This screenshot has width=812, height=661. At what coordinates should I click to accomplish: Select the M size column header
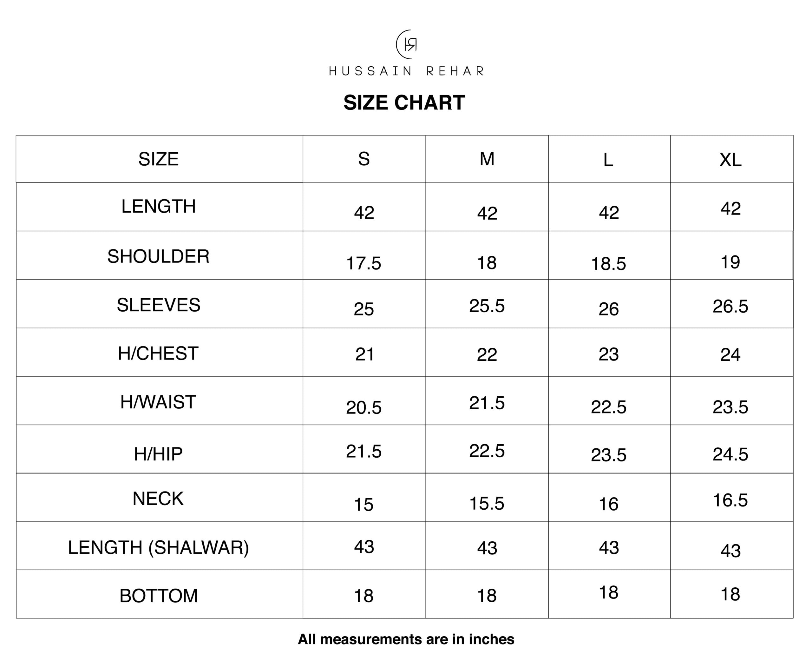pyautogui.click(x=487, y=159)
